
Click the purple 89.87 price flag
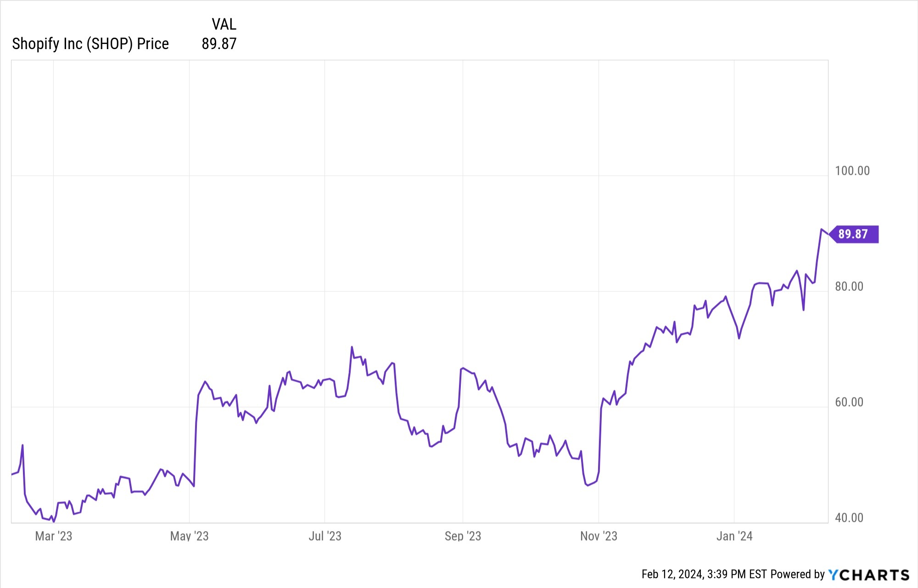pos(854,234)
